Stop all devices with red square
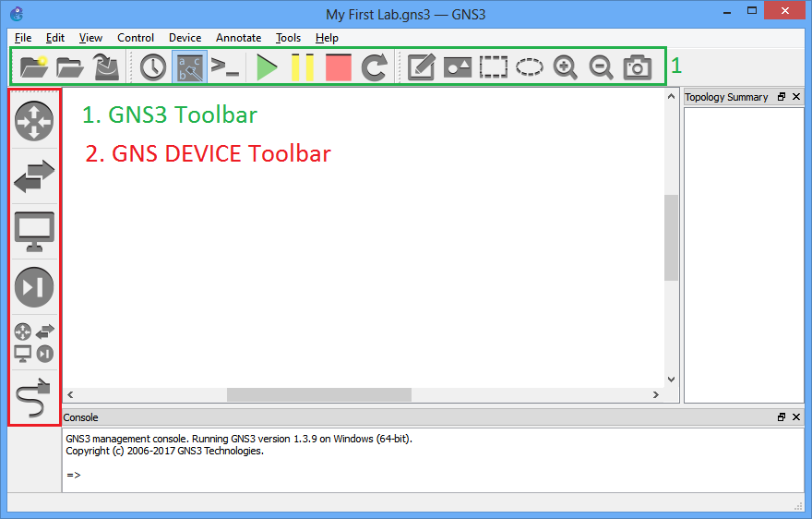This screenshot has height=519, width=812. [338, 66]
